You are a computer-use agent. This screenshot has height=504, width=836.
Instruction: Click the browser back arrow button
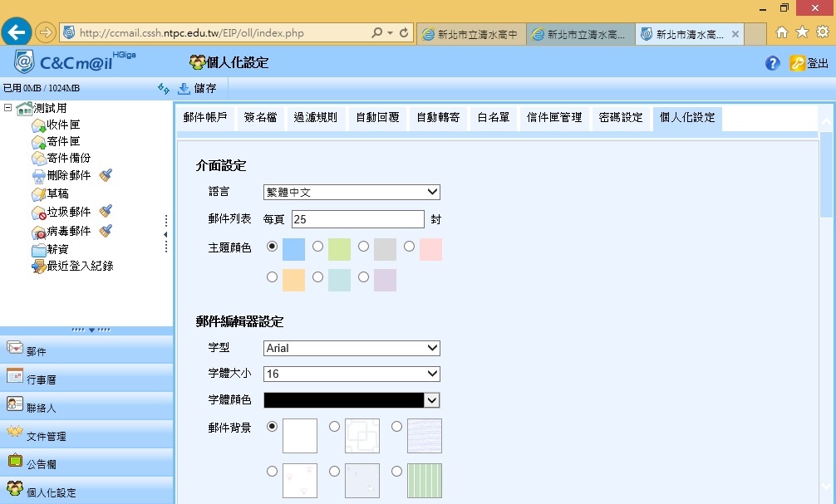[x=17, y=32]
